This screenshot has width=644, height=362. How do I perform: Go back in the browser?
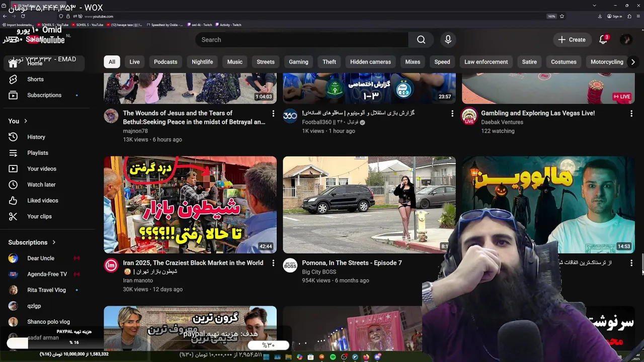point(5,16)
